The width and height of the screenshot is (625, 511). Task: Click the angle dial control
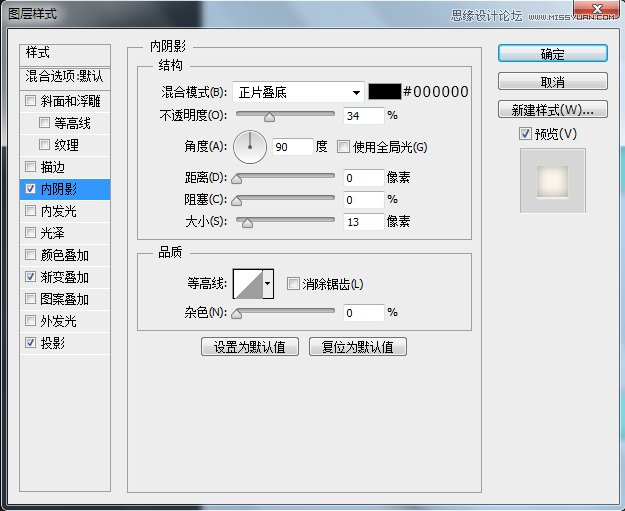pyautogui.click(x=250, y=147)
